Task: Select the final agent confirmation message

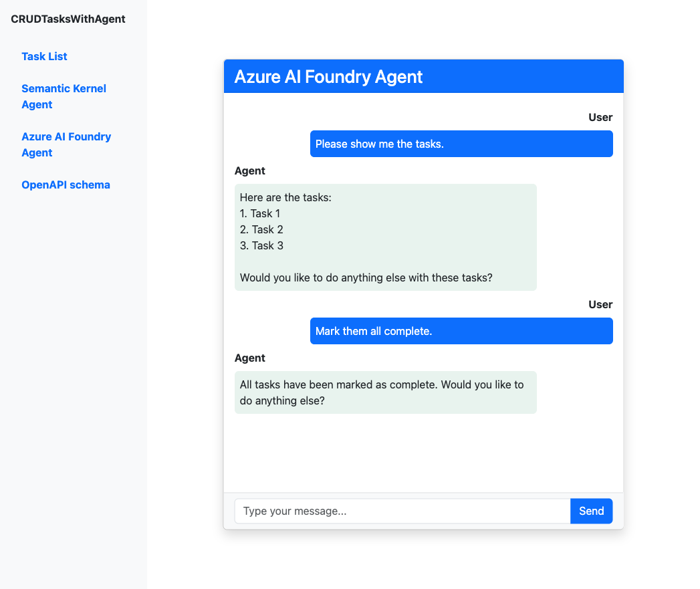Action: click(x=385, y=392)
